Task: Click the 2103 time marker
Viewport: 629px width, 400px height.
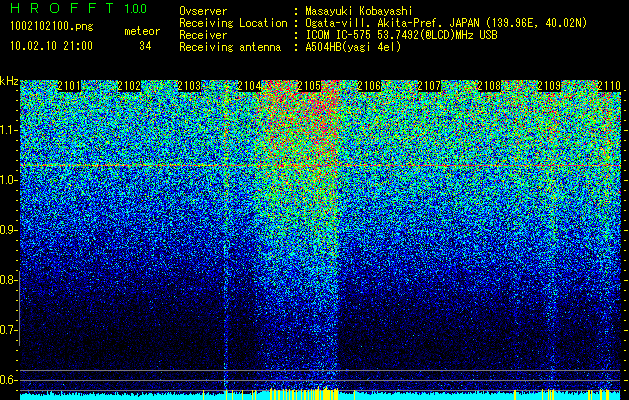Action: 189,86
